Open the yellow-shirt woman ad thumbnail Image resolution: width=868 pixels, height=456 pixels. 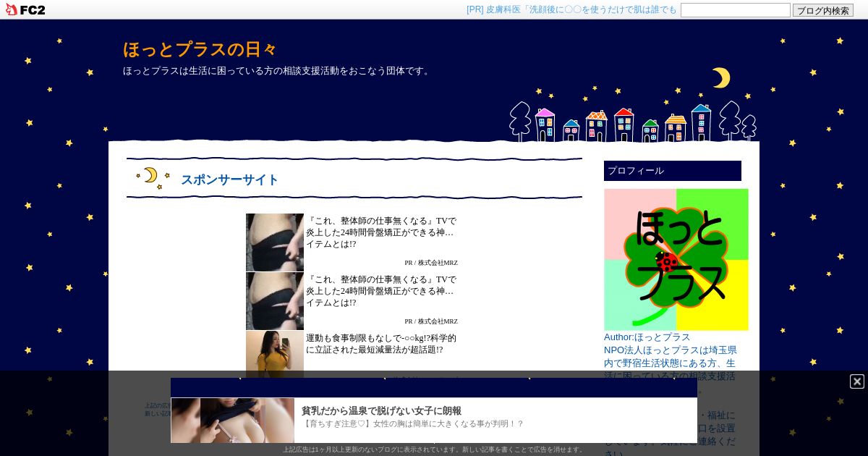[x=275, y=352]
